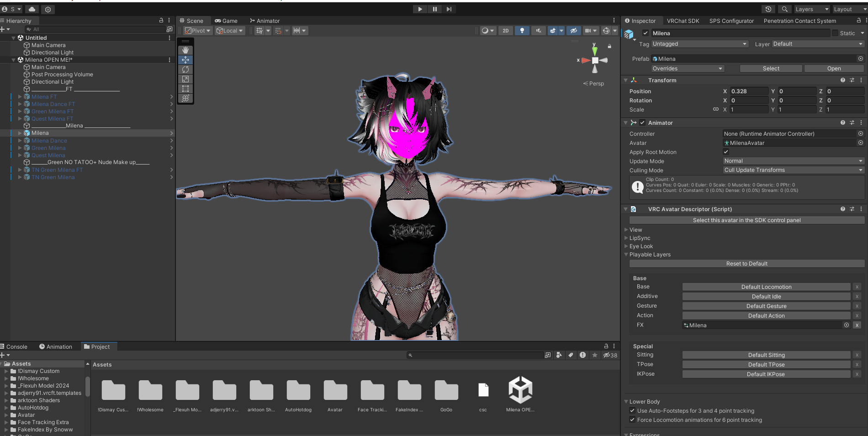Click the Position X field
Viewport: 868px width, 436px height.
749,91
